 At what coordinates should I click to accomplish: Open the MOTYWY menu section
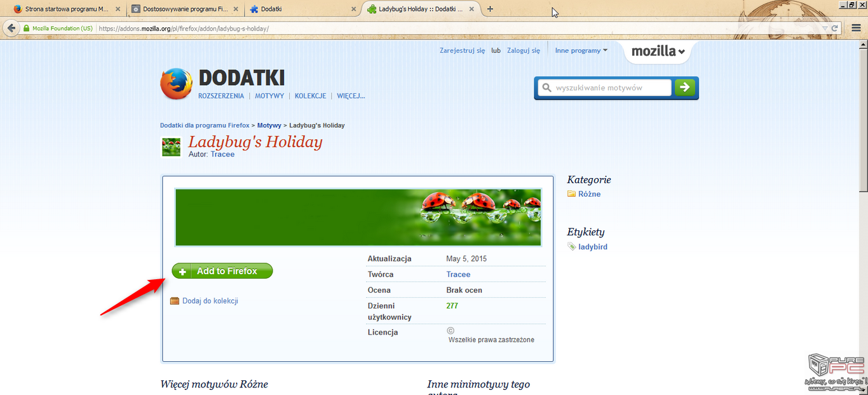pos(269,96)
